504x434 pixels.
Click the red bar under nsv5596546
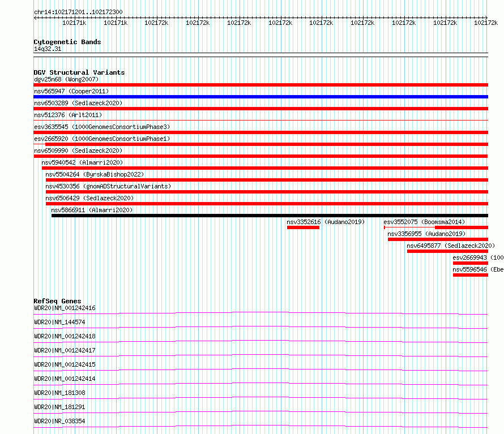470,275
